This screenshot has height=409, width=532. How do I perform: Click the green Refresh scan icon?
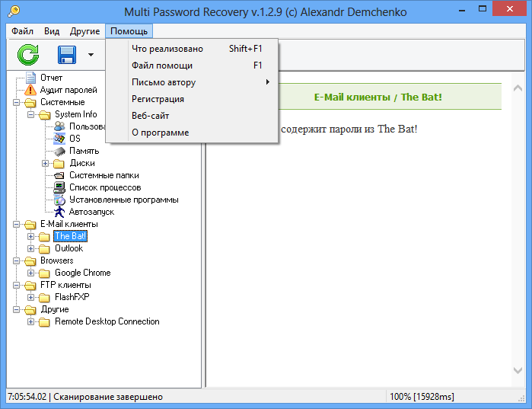[x=28, y=55]
